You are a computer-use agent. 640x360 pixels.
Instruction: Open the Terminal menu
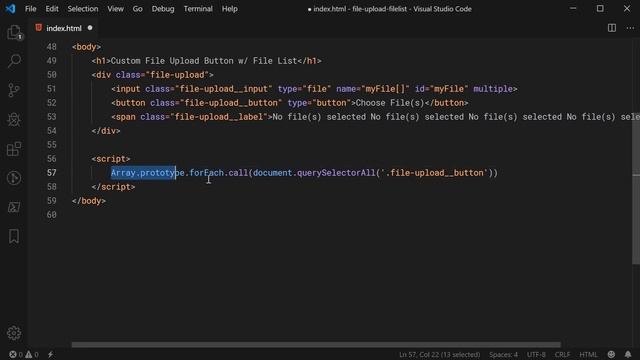[x=198, y=9]
